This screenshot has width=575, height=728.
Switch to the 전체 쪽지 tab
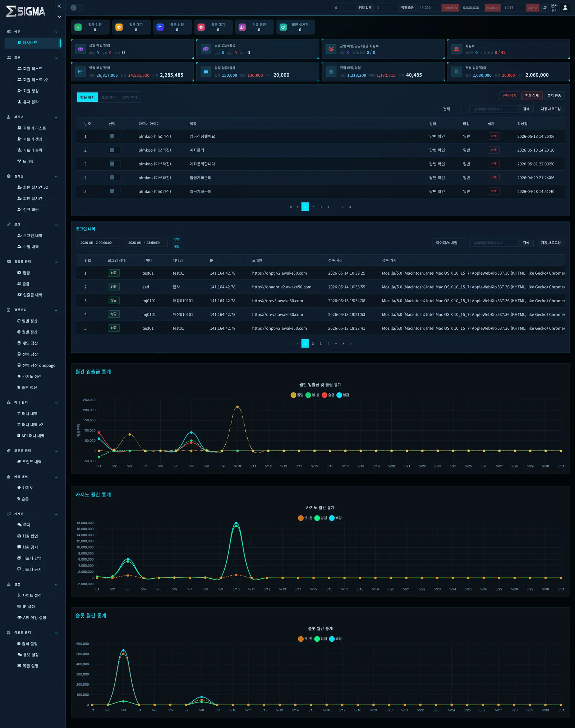130,97
